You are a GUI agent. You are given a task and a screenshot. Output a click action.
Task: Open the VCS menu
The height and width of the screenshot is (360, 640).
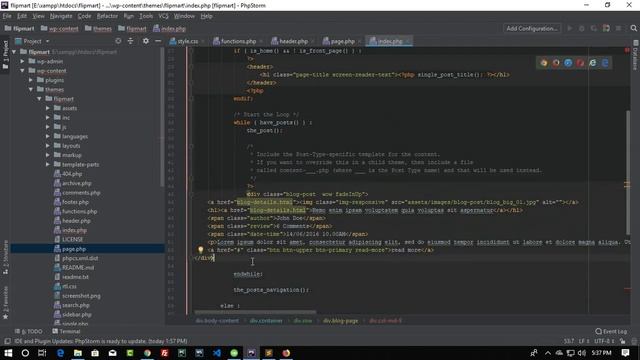[163, 16]
